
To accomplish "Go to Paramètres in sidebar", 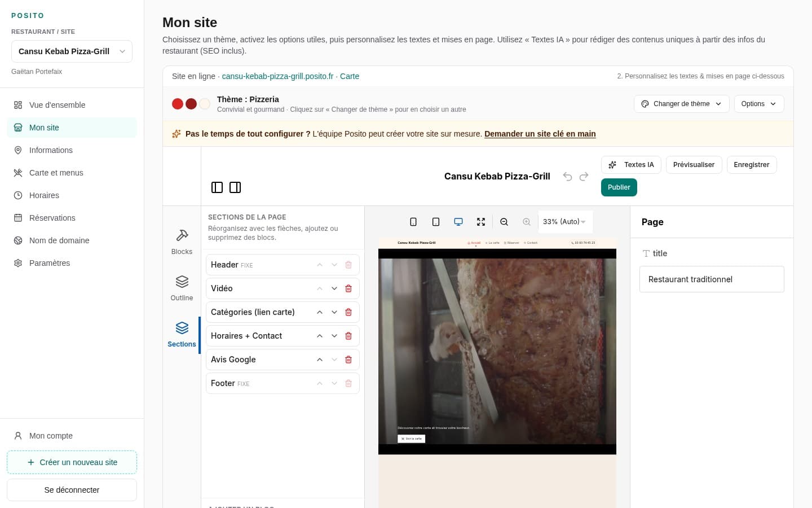I will (x=72, y=263).
